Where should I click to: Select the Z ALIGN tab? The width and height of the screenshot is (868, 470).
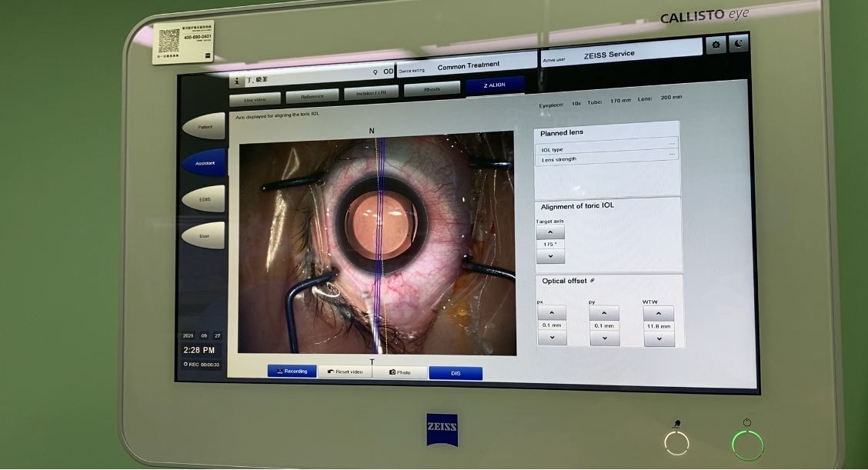(x=494, y=85)
